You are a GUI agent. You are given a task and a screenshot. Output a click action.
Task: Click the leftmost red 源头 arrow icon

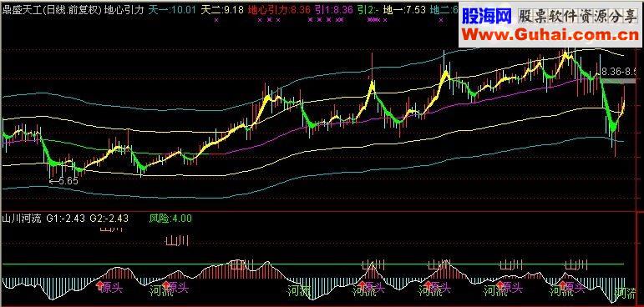(x=99, y=284)
